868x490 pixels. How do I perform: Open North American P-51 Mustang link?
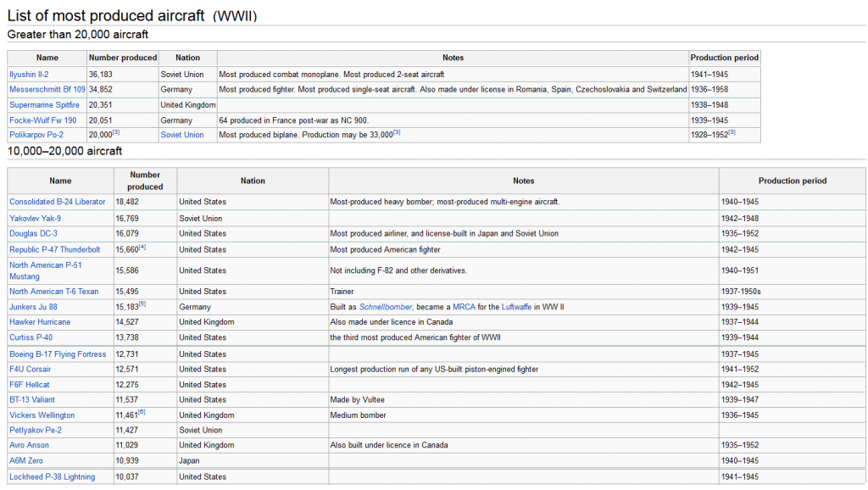[x=46, y=270]
